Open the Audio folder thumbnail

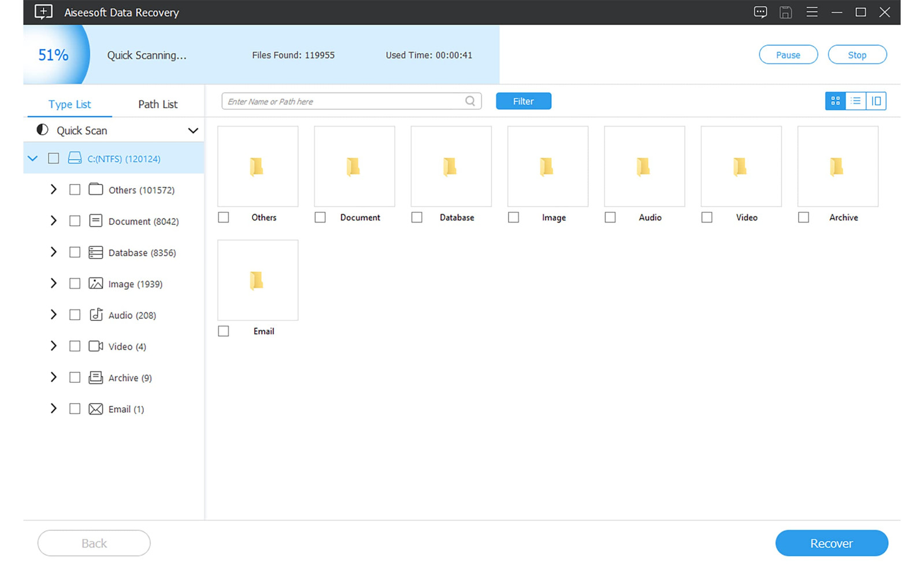(644, 167)
